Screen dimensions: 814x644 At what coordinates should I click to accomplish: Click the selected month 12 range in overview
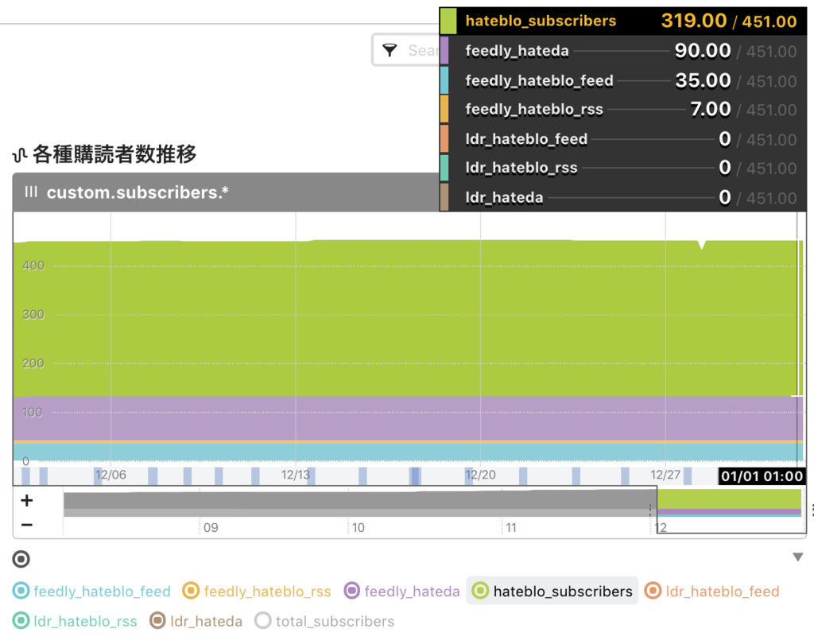pyautogui.click(x=731, y=509)
